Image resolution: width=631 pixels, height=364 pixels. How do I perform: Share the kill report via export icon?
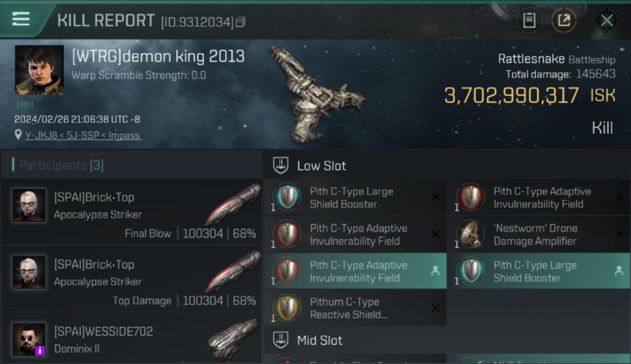click(x=564, y=20)
